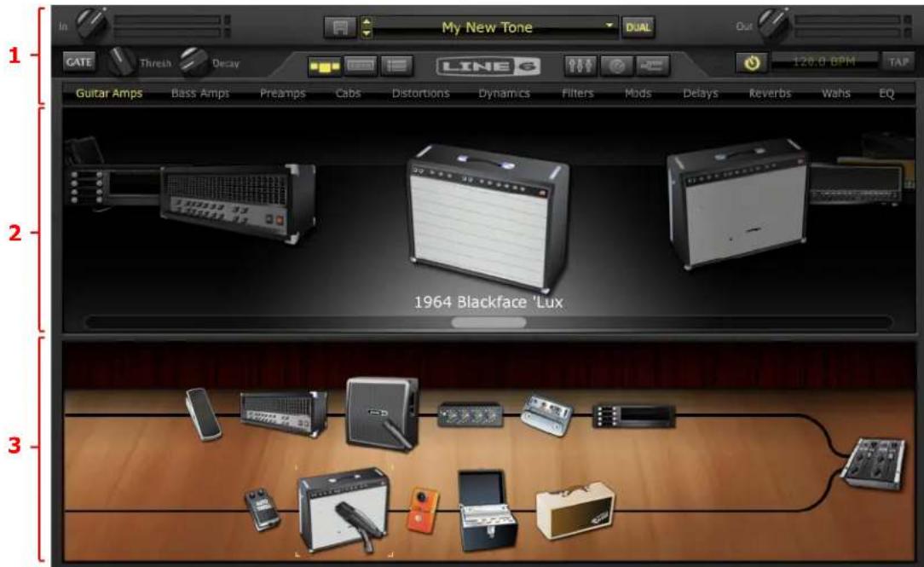This screenshot has height=567, width=924.
Task: Select the black rack effect before the mixer
Action: (x=634, y=416)
